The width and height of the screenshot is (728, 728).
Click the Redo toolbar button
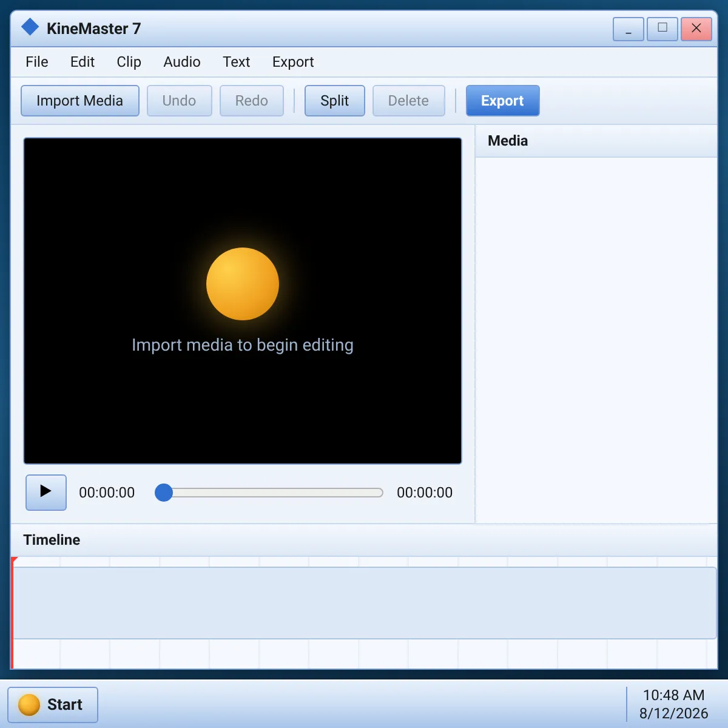252,101
